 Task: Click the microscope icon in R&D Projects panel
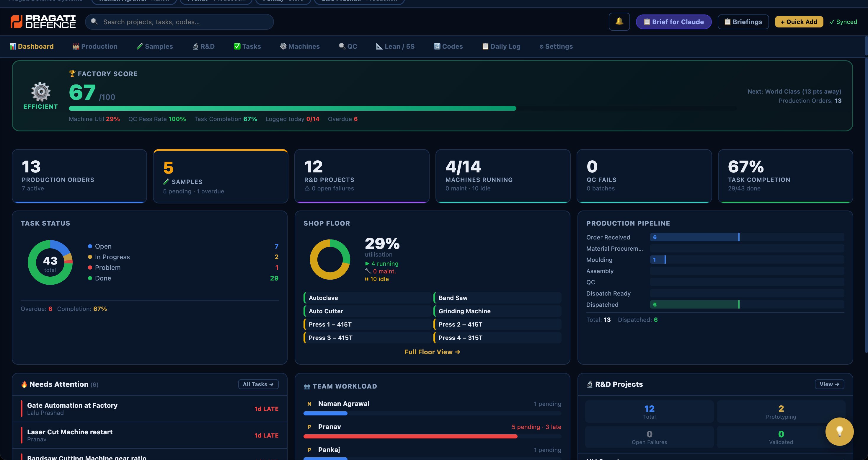pos(590,384)
